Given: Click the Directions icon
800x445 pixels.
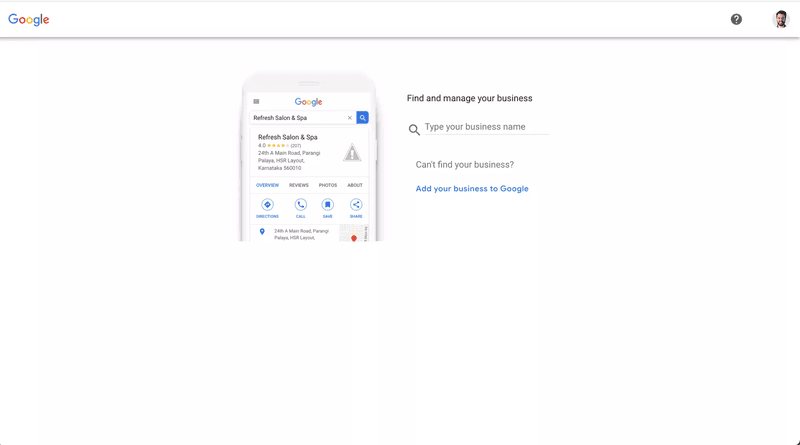Looking at the screenshot, I should click(267, 205).
